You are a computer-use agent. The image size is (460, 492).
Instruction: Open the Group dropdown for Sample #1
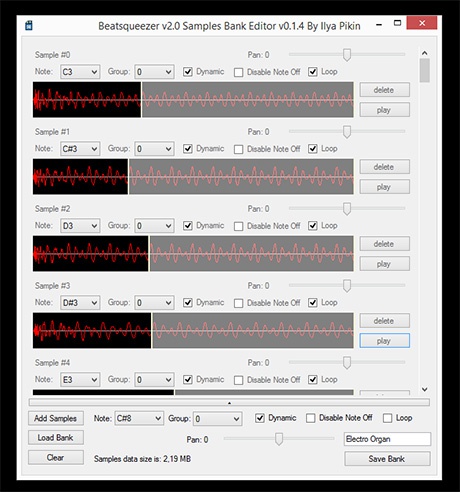click(x=154, y=149)
